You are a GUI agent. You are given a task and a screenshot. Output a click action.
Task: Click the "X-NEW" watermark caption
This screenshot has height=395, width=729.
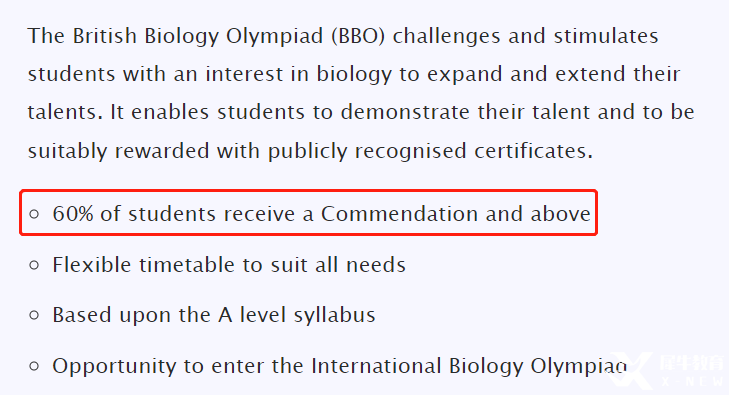[x=692, y=382]
